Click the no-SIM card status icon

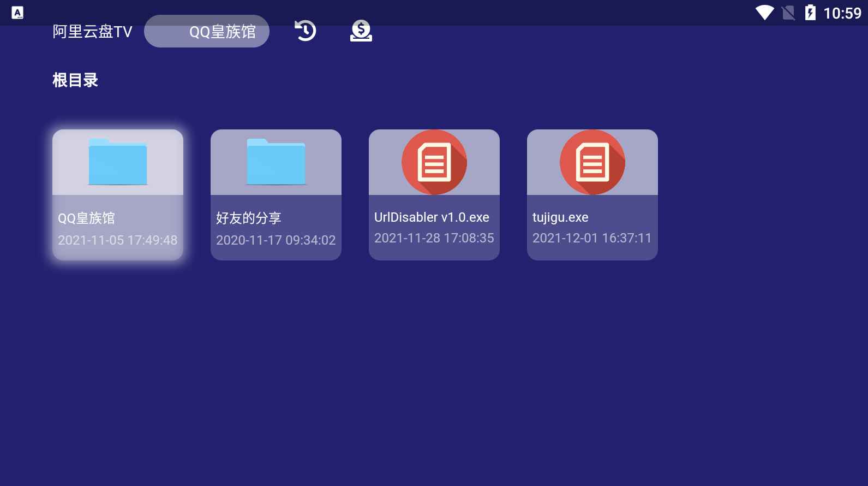788,13
